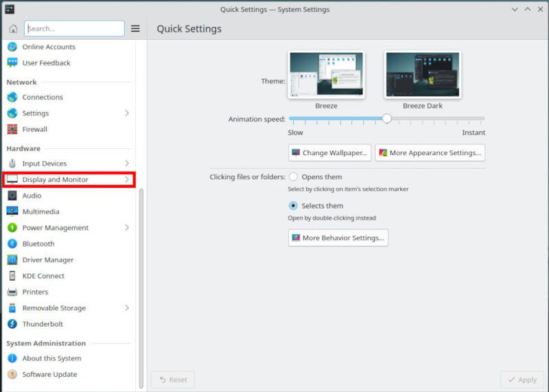
Task: Expand Power Management chevron
Action: pyautogui.click(x=127, y=228)
